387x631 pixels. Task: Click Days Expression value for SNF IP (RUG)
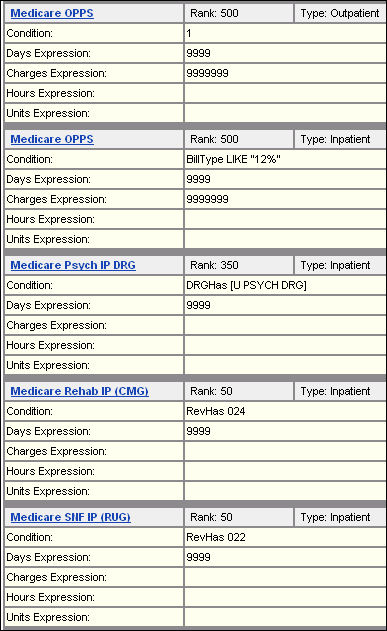[285, 557]
